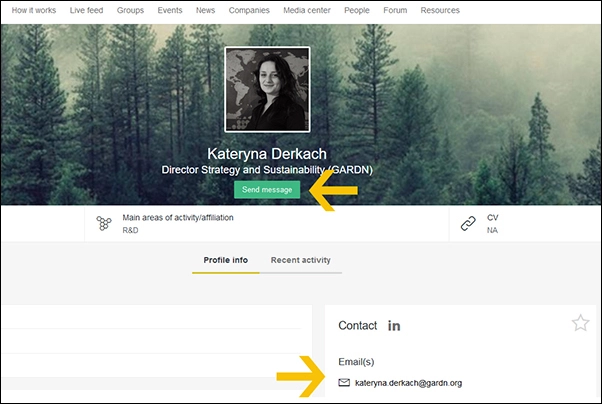Open the Groups menu item
The width and height of the screenshot is (602, 404).
click(130, 11)
